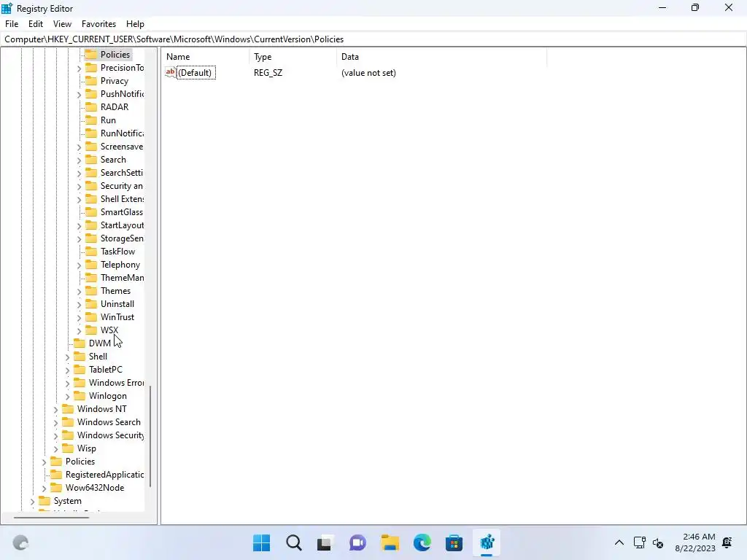Expand the Search key
The height and width of the screenshot is (560, 747).
point(79,160)
